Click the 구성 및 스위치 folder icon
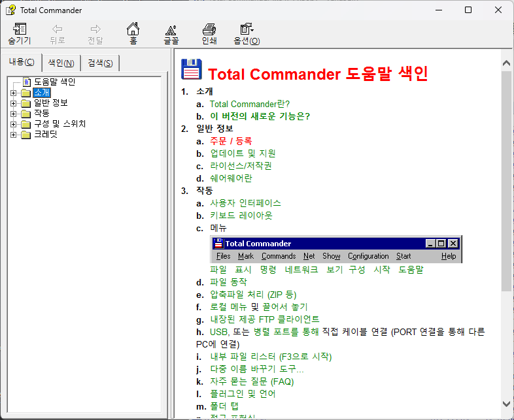This screenshot has width=514, height=420. 26,124
